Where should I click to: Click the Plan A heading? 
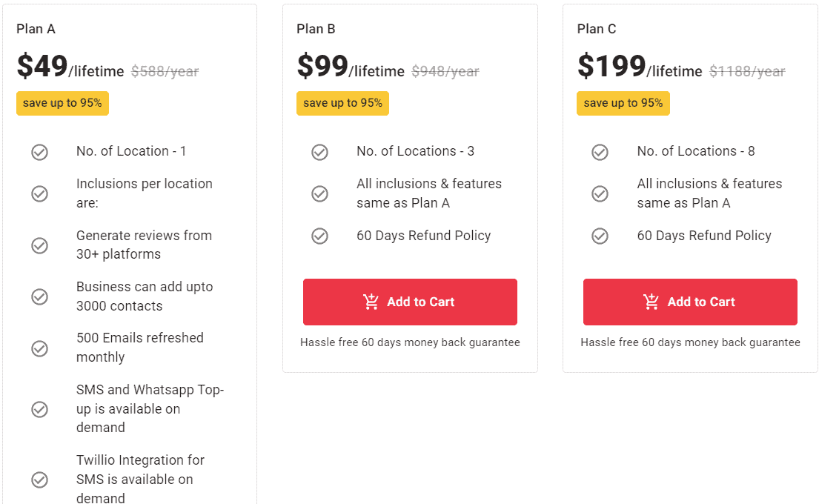(35, 28)
